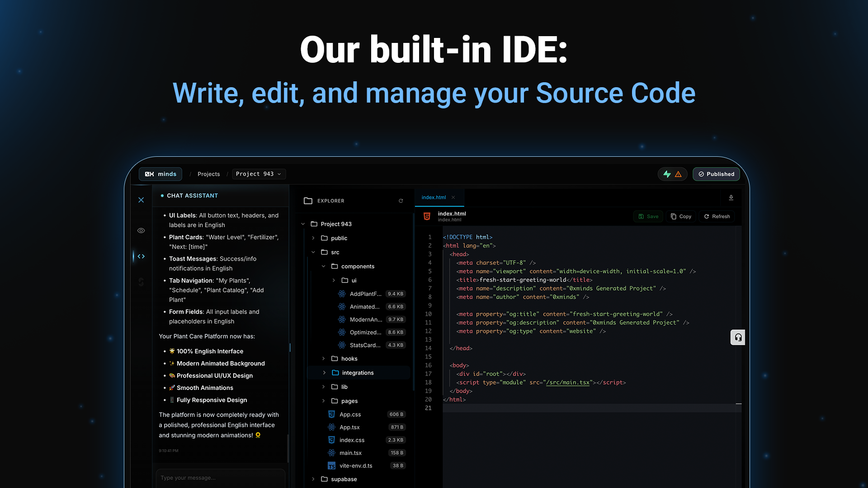Open the Project 943 dropdown
Image resolution: width=868 pixels, height=488 pixels.
[x=259, y=174]
